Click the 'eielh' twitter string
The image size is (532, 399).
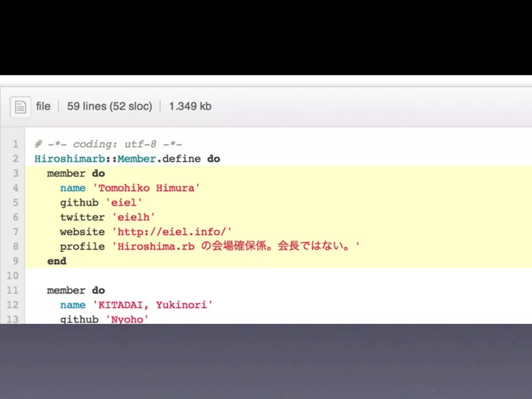pyautogui.click(x=134, y=217)
